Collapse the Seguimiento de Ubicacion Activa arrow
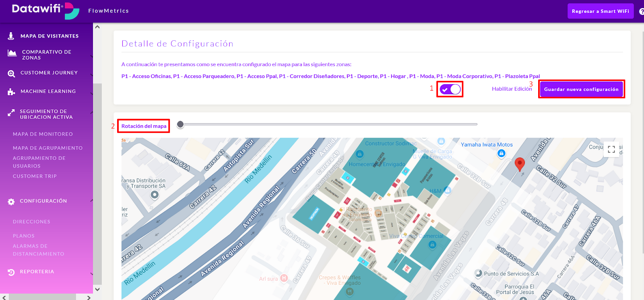 click(91, 112)
